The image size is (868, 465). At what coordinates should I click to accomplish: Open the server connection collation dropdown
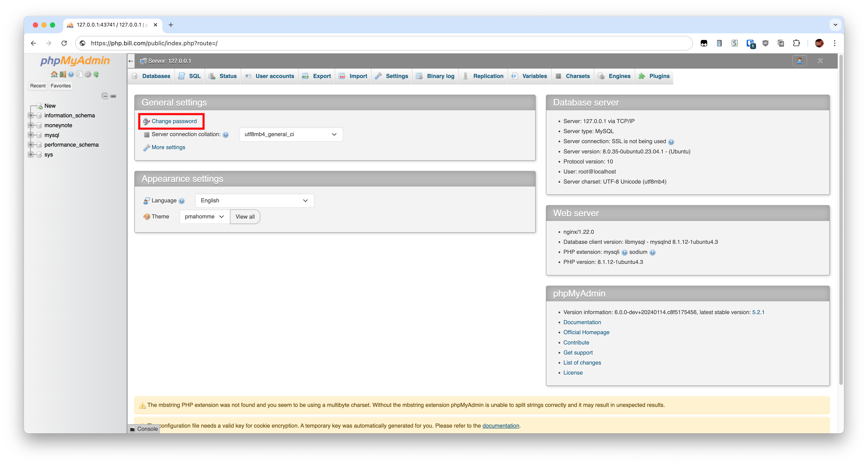(291, 134)
